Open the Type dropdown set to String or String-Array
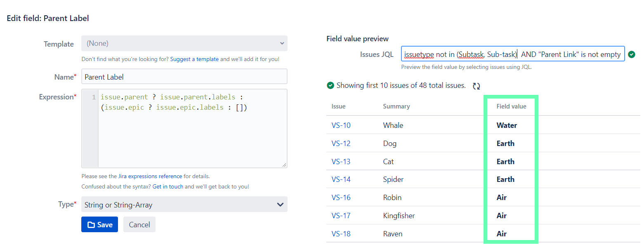The image size is (644, 245). (184, 204)
